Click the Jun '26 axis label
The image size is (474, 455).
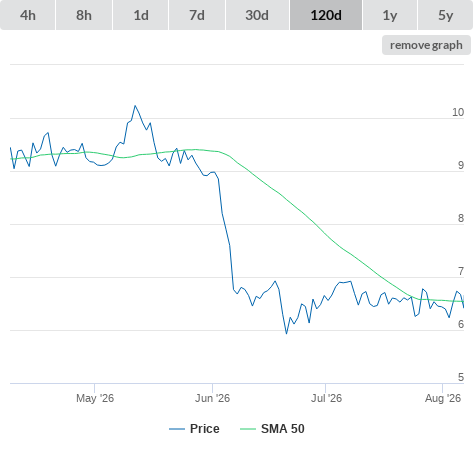click(212, 398)
